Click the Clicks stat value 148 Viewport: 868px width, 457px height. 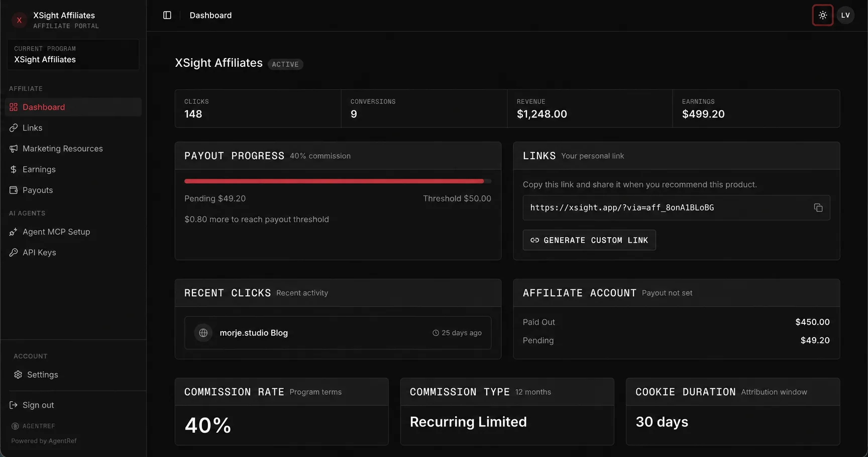tap(193, 114)
